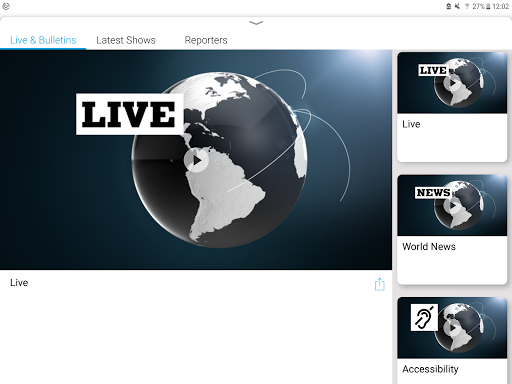
Task: Tap the Live card title in the sidebar
Action: [x=411, y=124]
